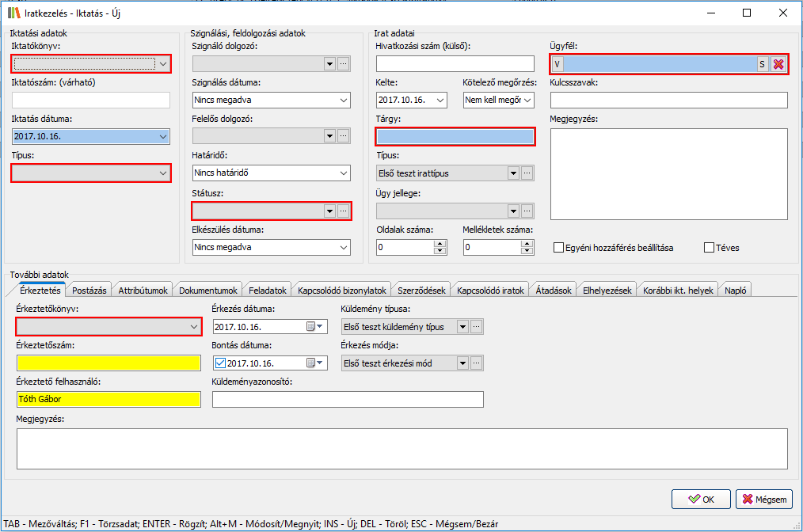
Task: Click the S button in Ügyfél field
Action: tap(762, 64)
